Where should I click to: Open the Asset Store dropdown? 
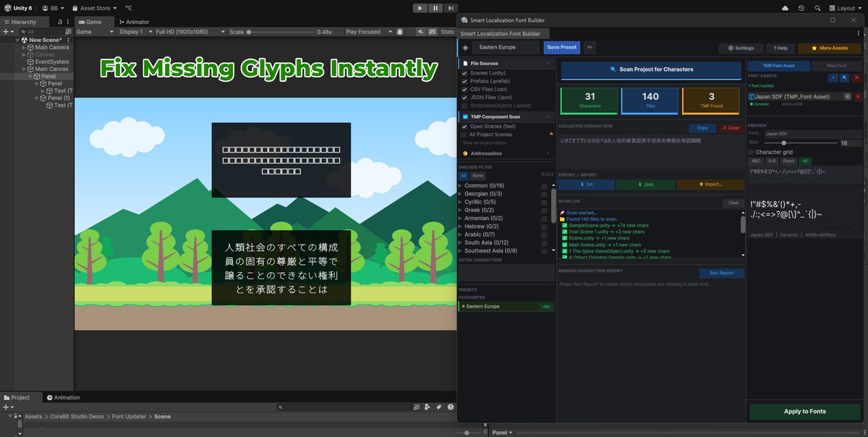(x=94, y=8)
